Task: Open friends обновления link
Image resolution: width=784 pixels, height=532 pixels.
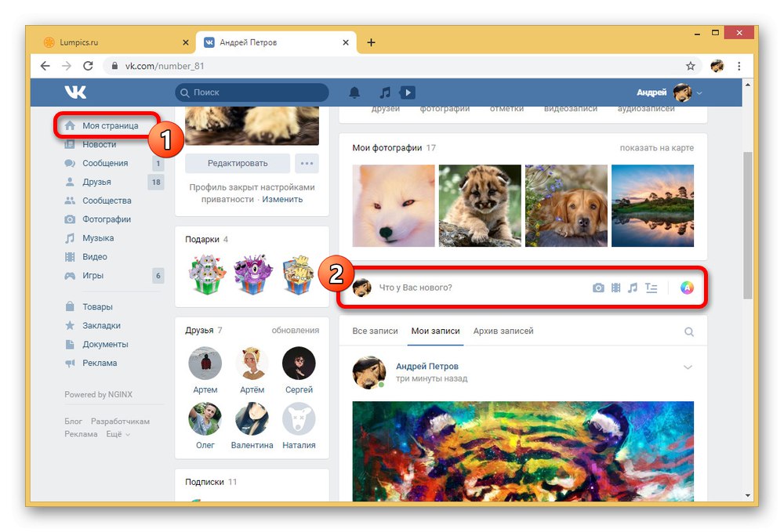Action: (x=295, y=330)
